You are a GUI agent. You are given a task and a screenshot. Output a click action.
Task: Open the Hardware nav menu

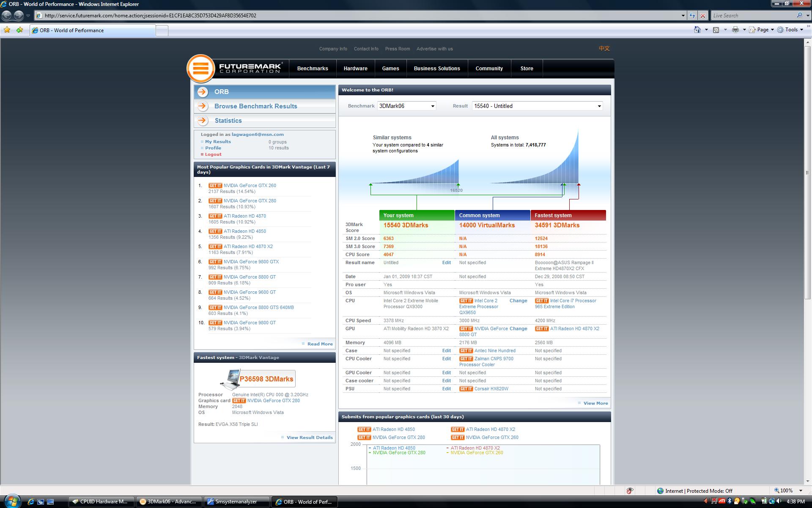(x=355, y=69)
